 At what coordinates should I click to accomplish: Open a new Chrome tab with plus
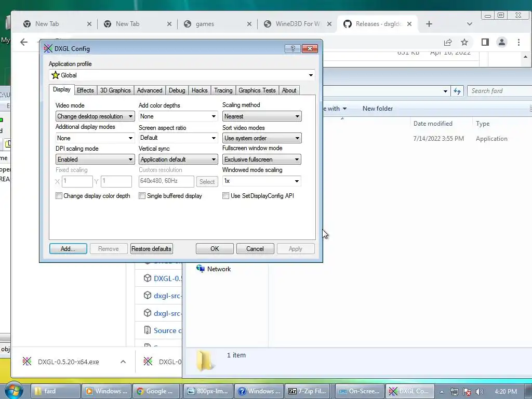click(x=429, y=24)
